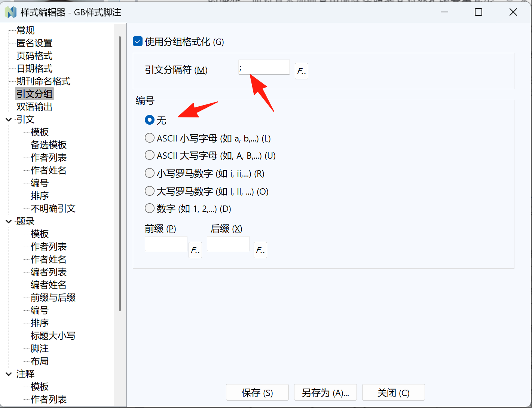Open 排序 under 引文
This screenshot has height=408, width=532.
[40, 196]
